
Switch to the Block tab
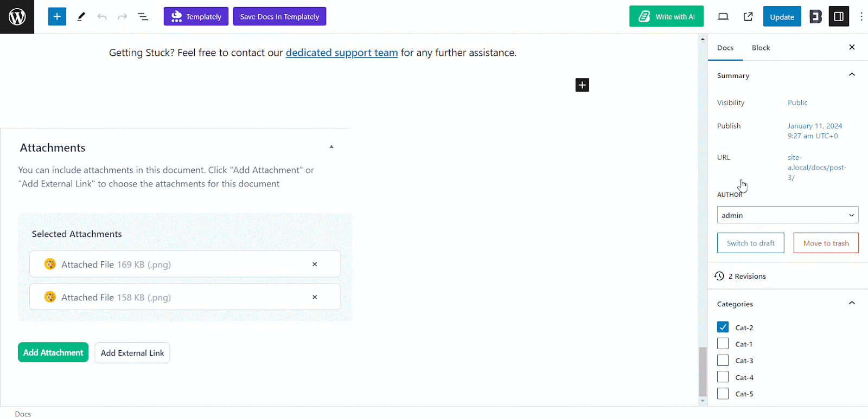pyautogui.click(x=761, y=48)
